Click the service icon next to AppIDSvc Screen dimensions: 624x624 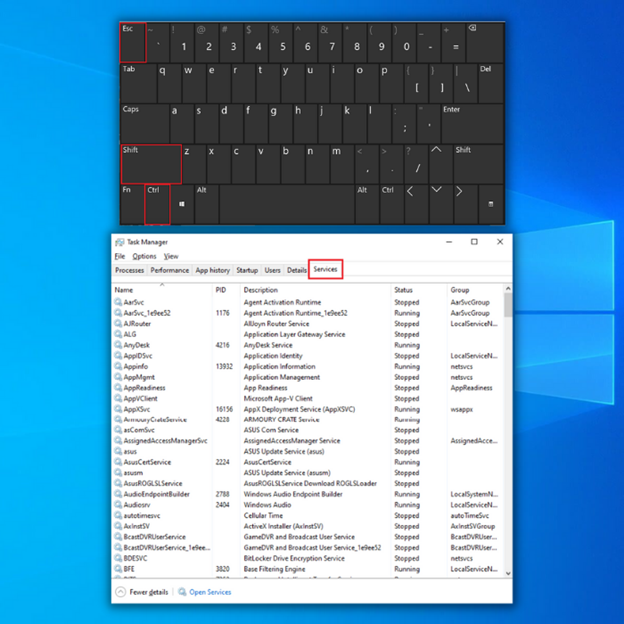click(118, 355)
